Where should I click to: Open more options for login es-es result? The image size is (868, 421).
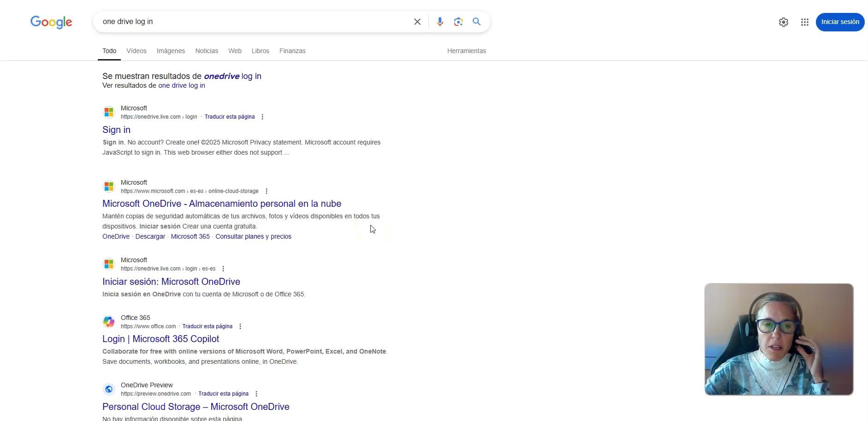click(x=223, y=269)
